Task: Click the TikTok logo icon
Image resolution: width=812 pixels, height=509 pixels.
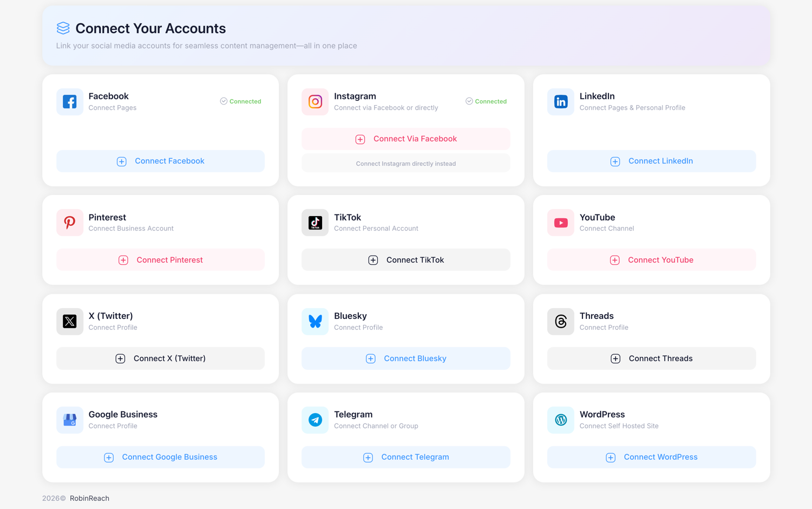Action: [x=315, y=223]
